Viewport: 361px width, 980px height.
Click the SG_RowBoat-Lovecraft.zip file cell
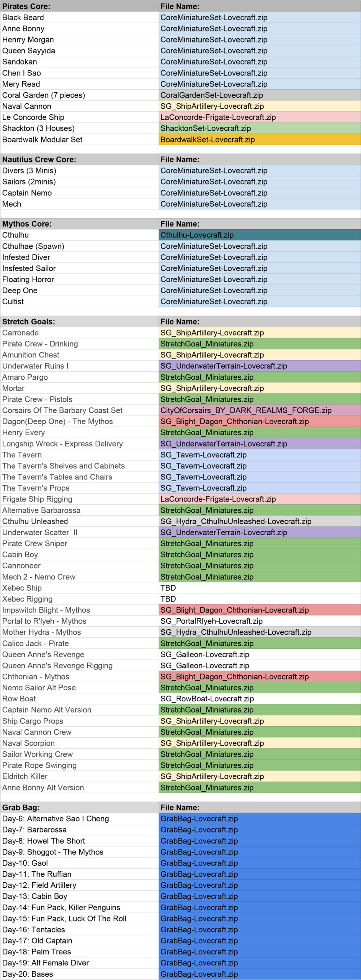pos(260,699)
